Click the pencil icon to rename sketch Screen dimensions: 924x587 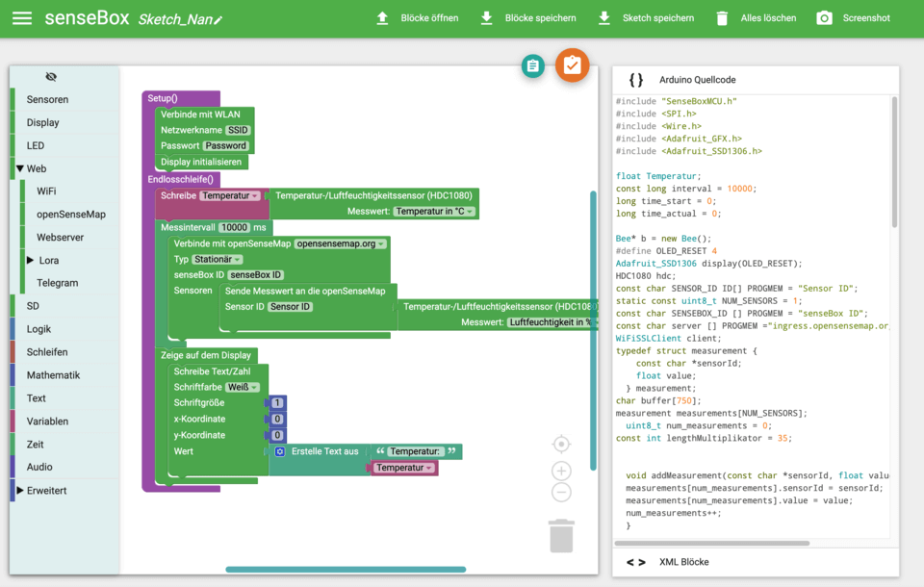click(218, 20)
